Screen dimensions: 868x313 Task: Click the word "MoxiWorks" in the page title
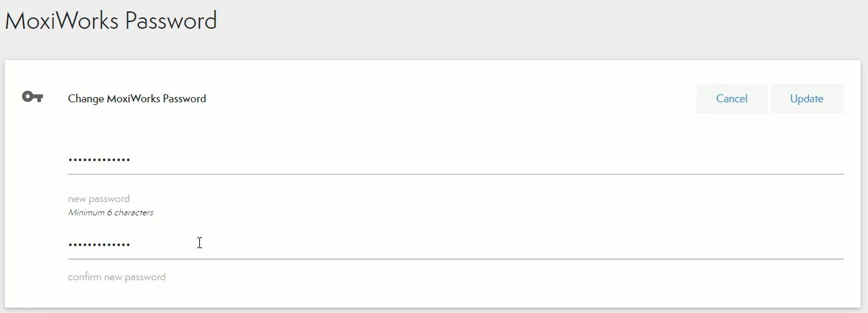point(62,21)
